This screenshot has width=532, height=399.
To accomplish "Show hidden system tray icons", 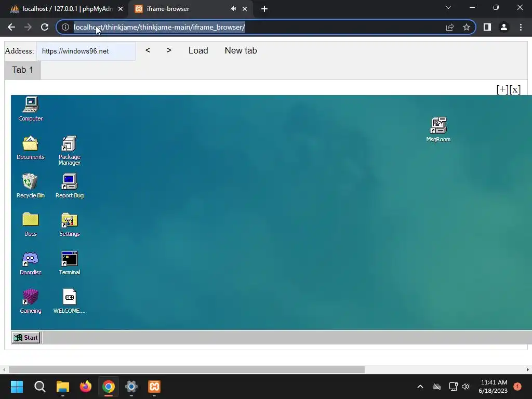I will pyautogui.click(x=420, y=387).
